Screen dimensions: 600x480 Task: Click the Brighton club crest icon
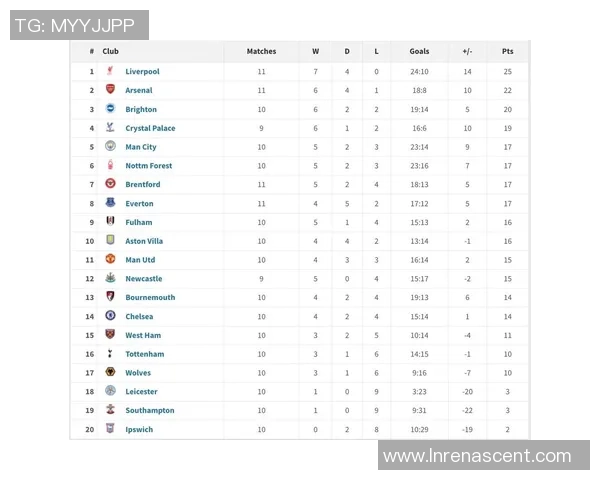click(110, 109)
